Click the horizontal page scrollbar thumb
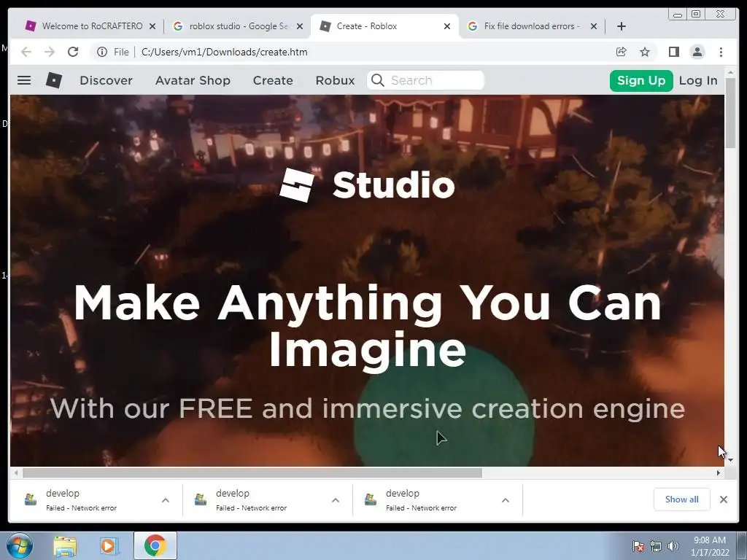The image size is (747, 560). pos(252,472)
